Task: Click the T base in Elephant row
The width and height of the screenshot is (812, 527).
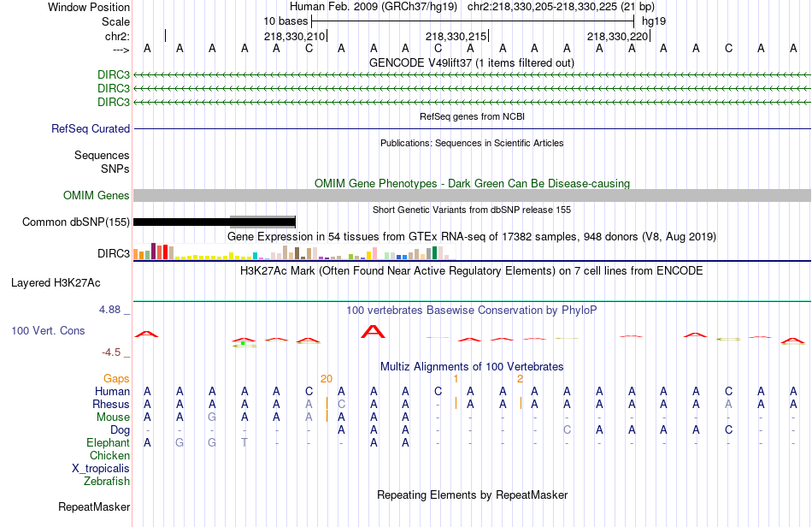Action: [x=244, y=442]
